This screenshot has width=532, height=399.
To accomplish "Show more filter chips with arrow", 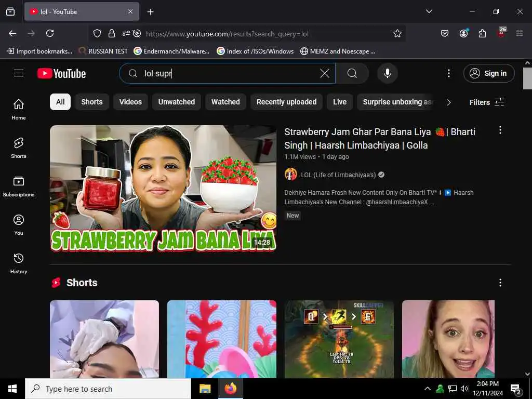I will click(x=449, y=102).
